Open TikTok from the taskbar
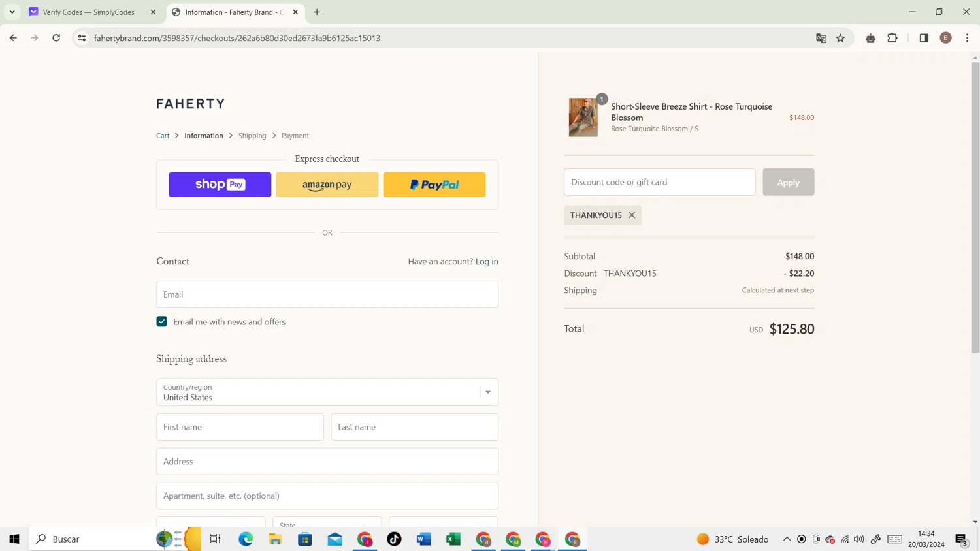 point(395,539)
